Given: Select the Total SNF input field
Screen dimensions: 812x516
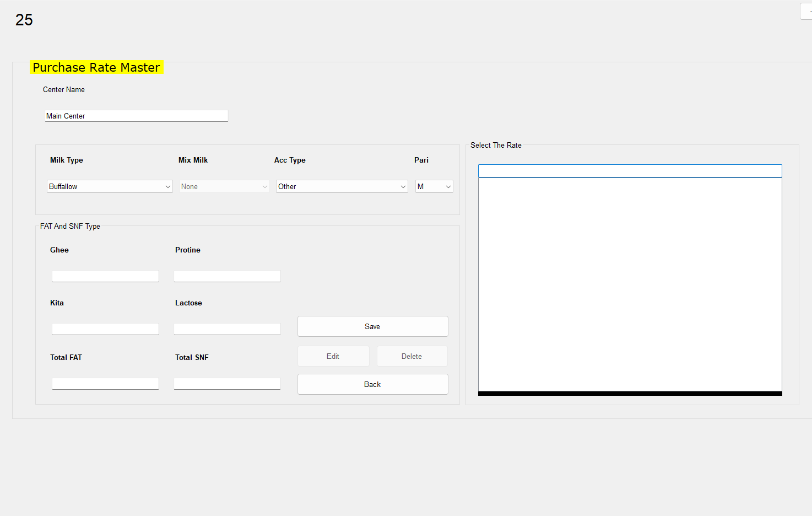Looking at the screenshot, I should [227, 384].
